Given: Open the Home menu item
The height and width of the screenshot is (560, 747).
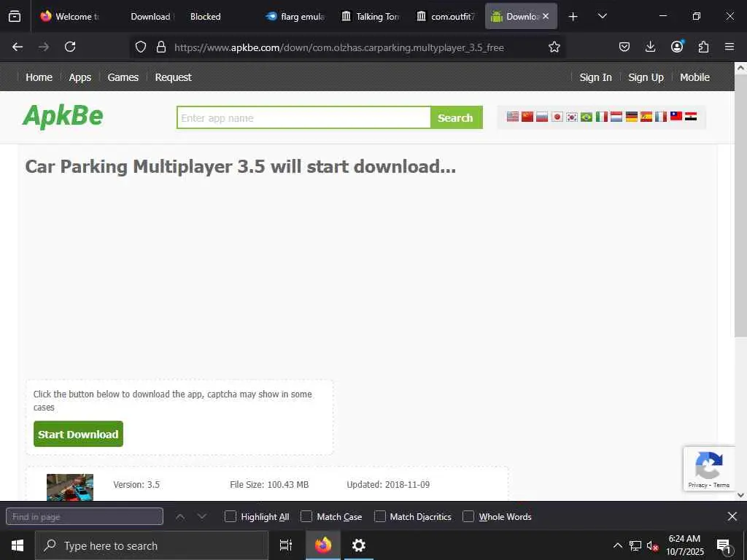Looking at the screenshot, I should tap(39, 77).
